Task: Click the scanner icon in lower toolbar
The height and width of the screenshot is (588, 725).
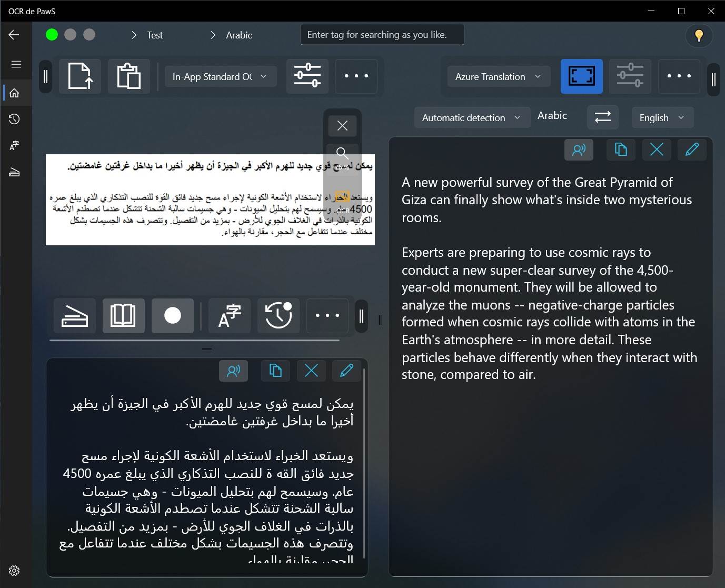Action: (75, 316)
